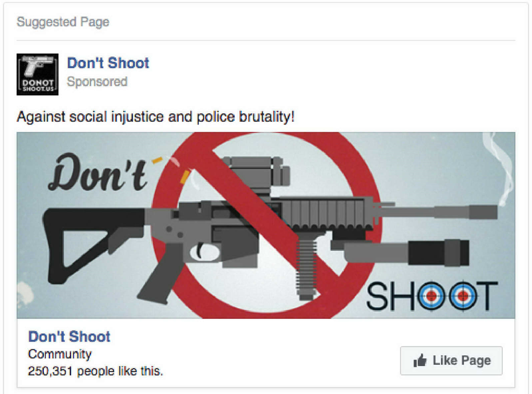Image resolution: width=532 pixels, height=394 pixels.
Task: Click the second bullseye target in SHOOT
Action: [x=463, y=296]
